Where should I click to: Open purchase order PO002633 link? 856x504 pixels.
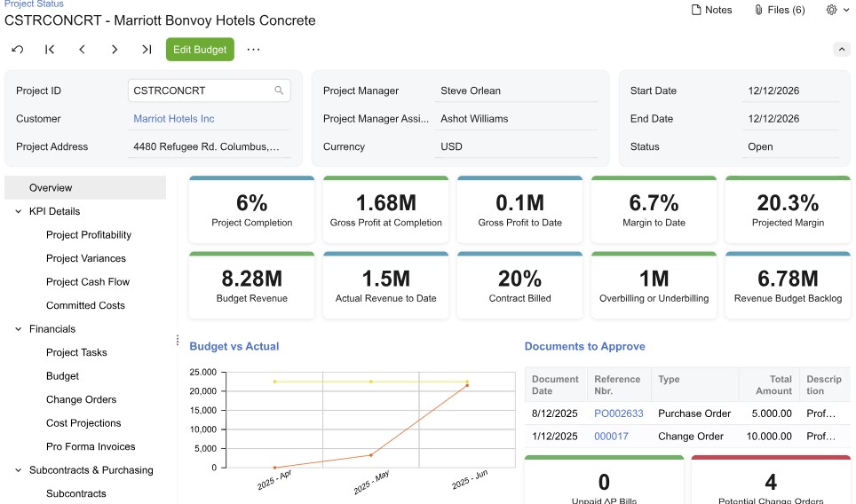click(618, 413)
